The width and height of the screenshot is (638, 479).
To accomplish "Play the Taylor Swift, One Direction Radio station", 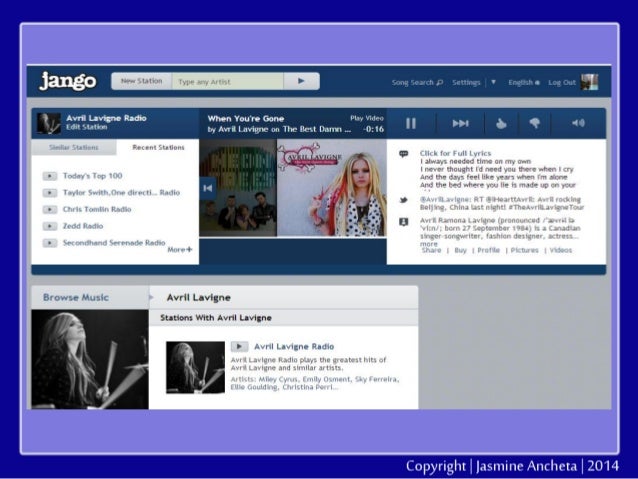I will [x=50, y=192].
